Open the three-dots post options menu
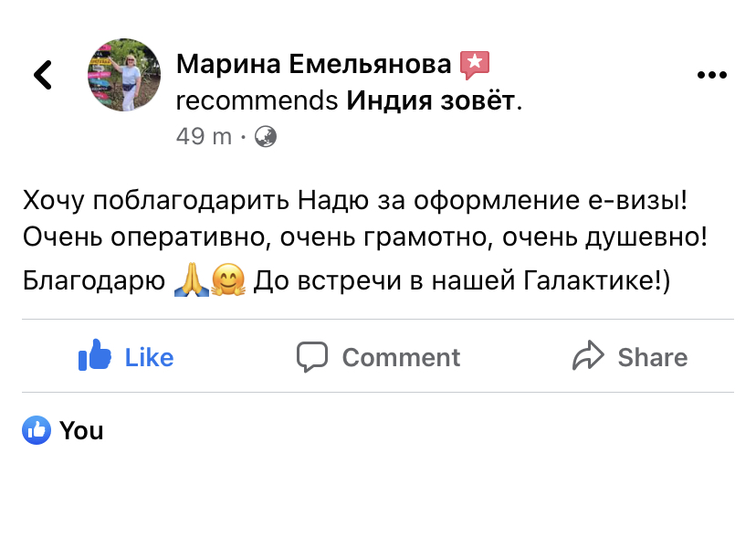The width and height of the screenshot is (756, 537). pyautogui.click(x=711, y=75)
